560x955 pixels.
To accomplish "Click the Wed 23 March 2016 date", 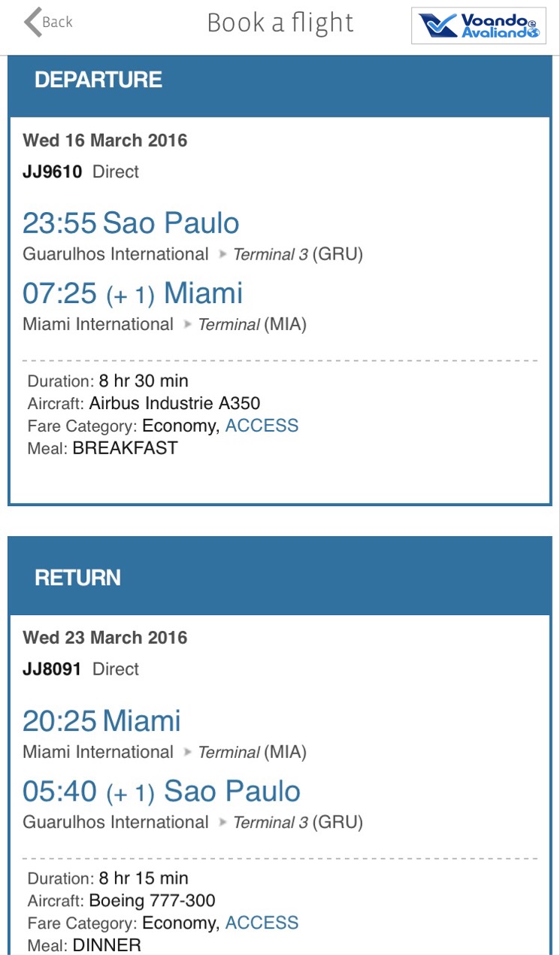I will pos(105,638).
